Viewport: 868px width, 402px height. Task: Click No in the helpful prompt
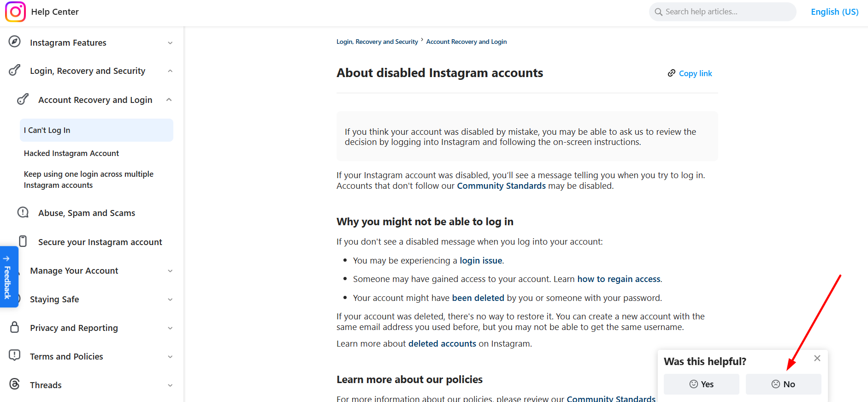(x=783, y=384)
